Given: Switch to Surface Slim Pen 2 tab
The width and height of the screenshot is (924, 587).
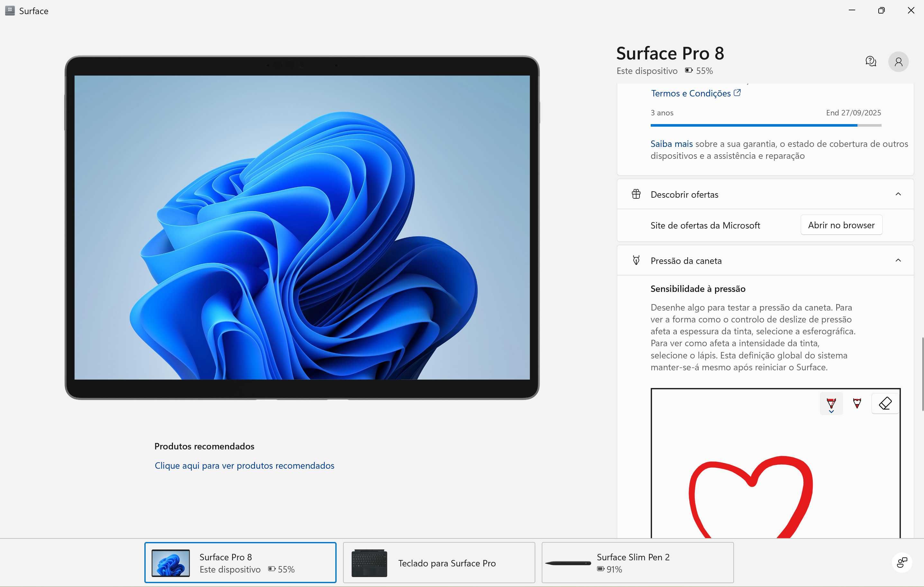Looking at the screenshot, I should click(x=637, y=563).
